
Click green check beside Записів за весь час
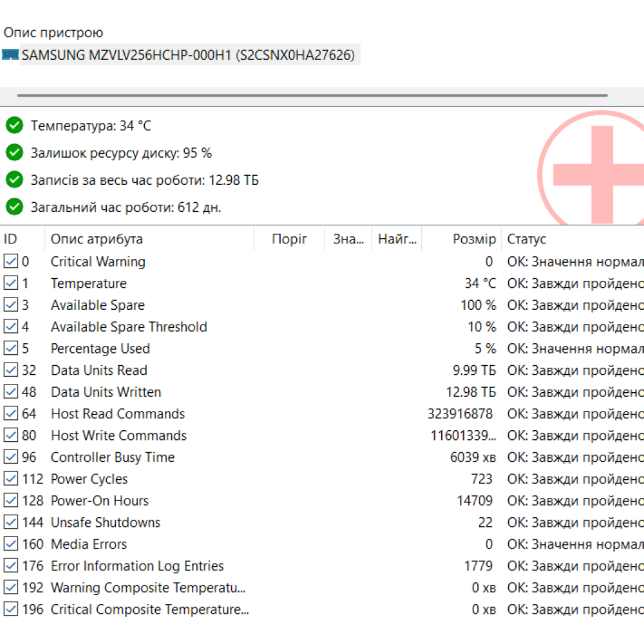(14, 180)
